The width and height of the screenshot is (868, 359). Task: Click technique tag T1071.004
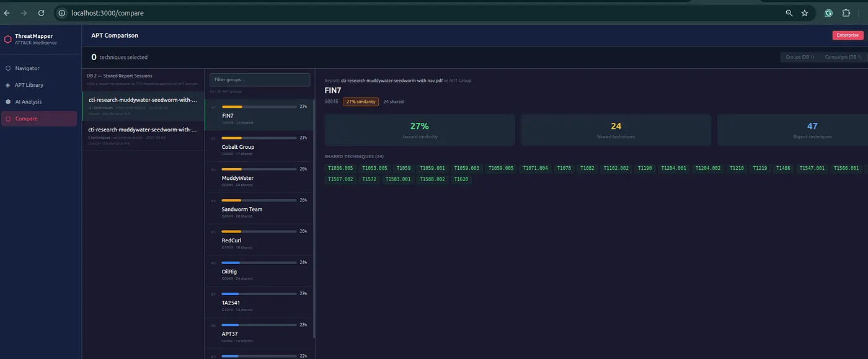535,168
